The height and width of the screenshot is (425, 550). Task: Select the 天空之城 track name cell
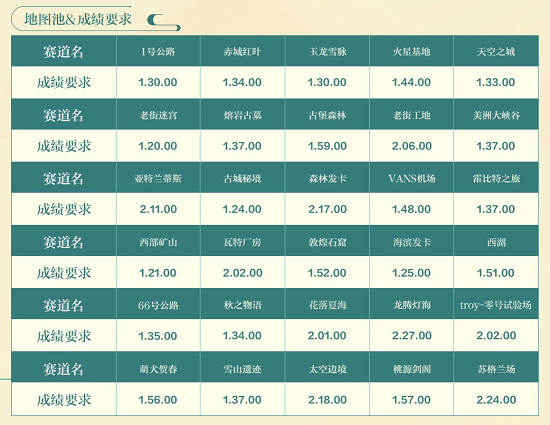tap(496, 52)
